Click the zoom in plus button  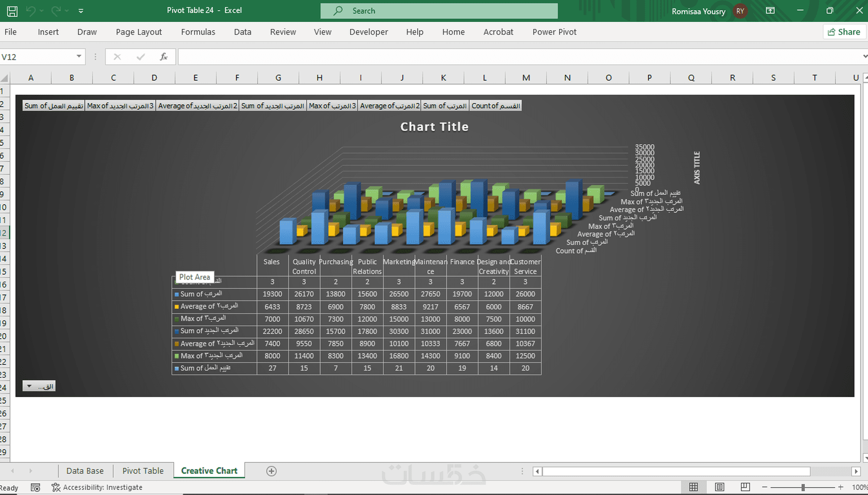coord(841,487)
